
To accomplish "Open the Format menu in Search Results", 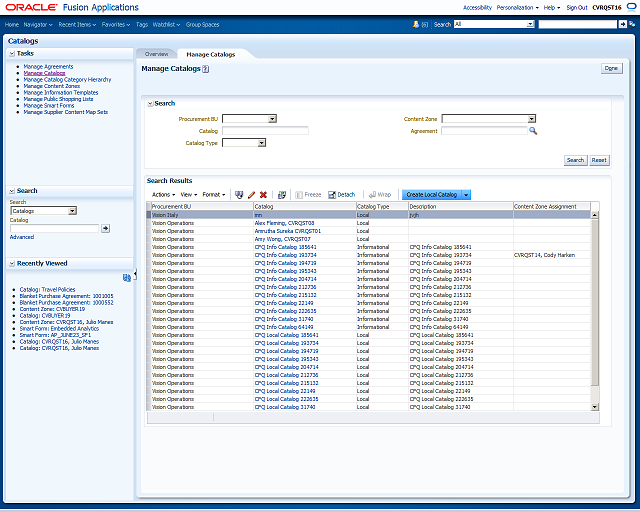I will coord(213,195).
